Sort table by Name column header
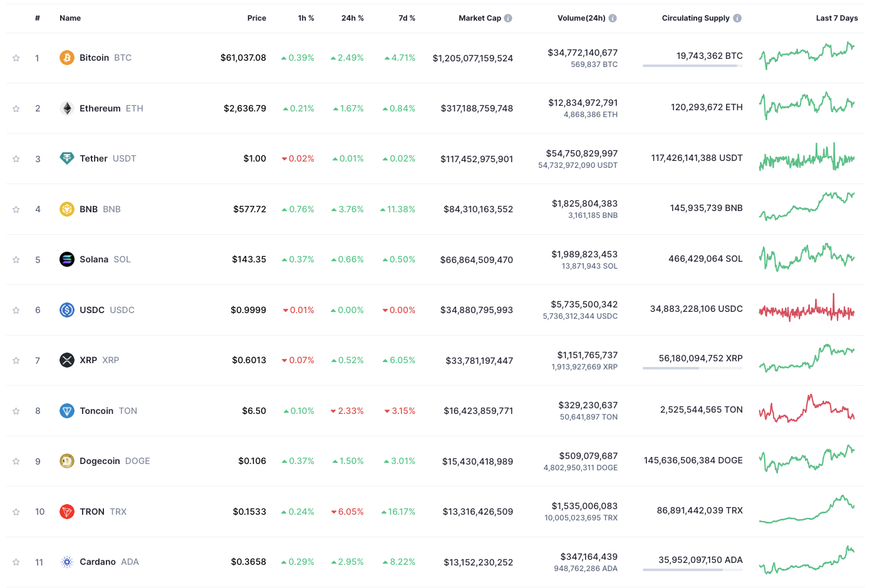Viewport: 887px width, 588px height. coord(70,18)
